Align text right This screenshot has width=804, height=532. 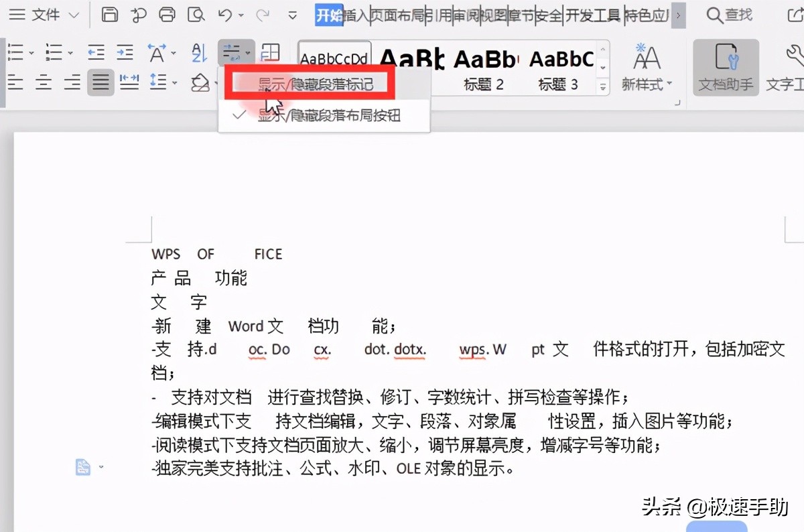pyautogui.click(x=72, y=82)
